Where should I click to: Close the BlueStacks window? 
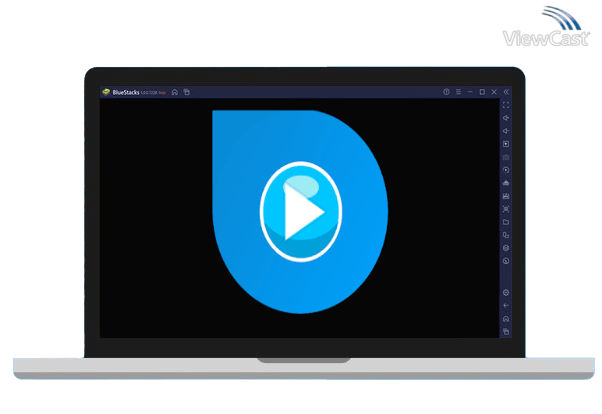click(x=494, y=92)
